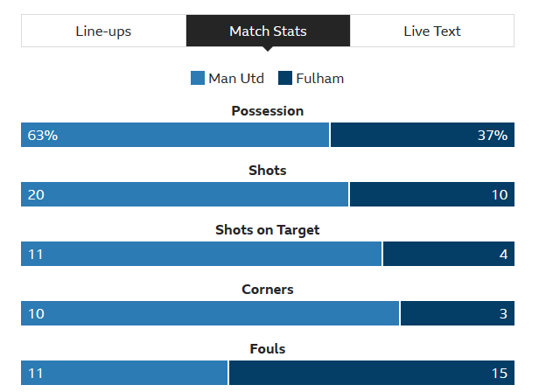Open the Line-ups tab

(104, 31)
